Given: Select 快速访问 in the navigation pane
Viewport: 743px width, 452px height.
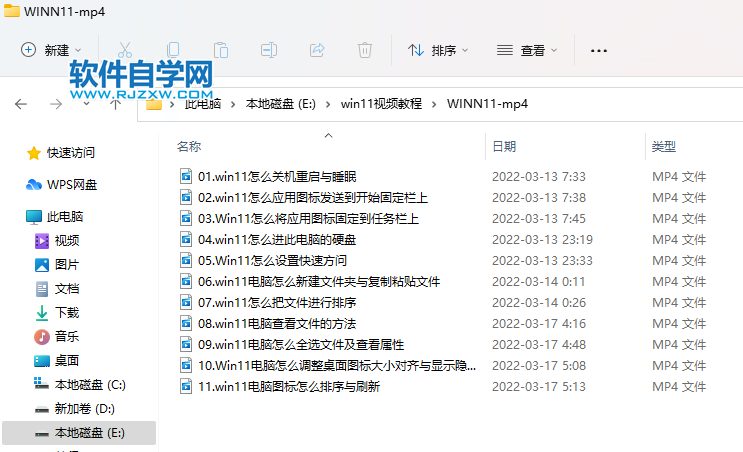Looking at the screenshot, I should [70, 153].
